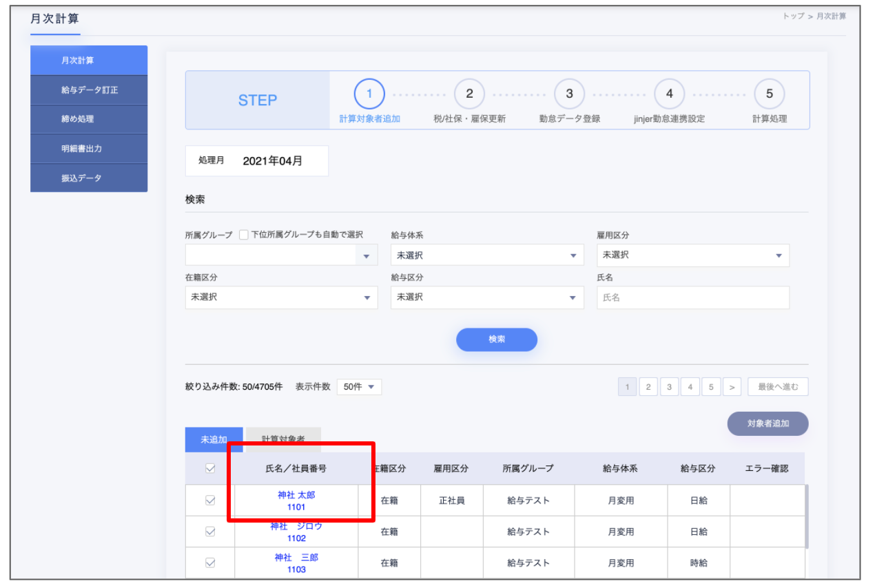Open the 雇用区分 dropdown
Image resolution: width=886 pixels, height=588 pixels.
click(692, 255)
